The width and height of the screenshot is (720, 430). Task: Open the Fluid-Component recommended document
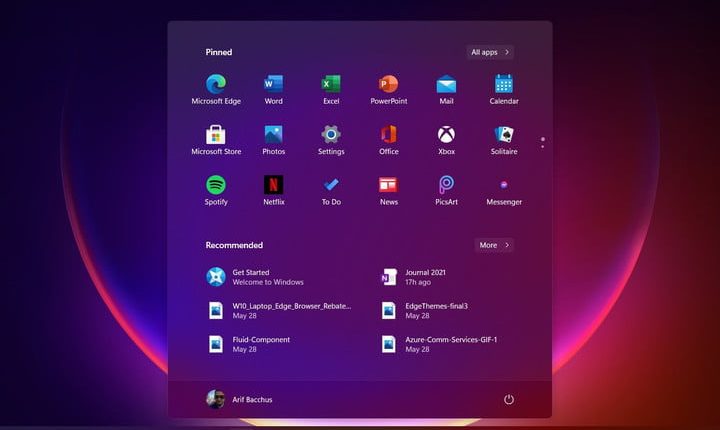tap(260, 344)
